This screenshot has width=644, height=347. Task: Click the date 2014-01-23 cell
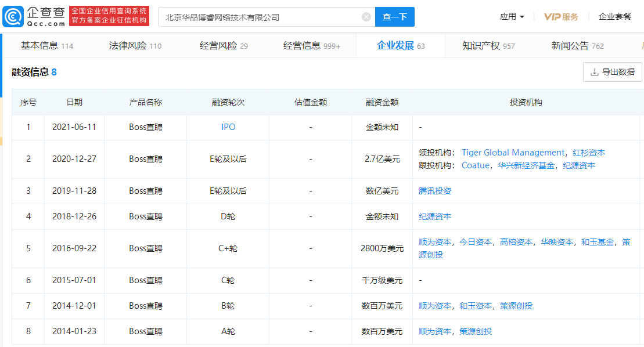pos(74,331)
